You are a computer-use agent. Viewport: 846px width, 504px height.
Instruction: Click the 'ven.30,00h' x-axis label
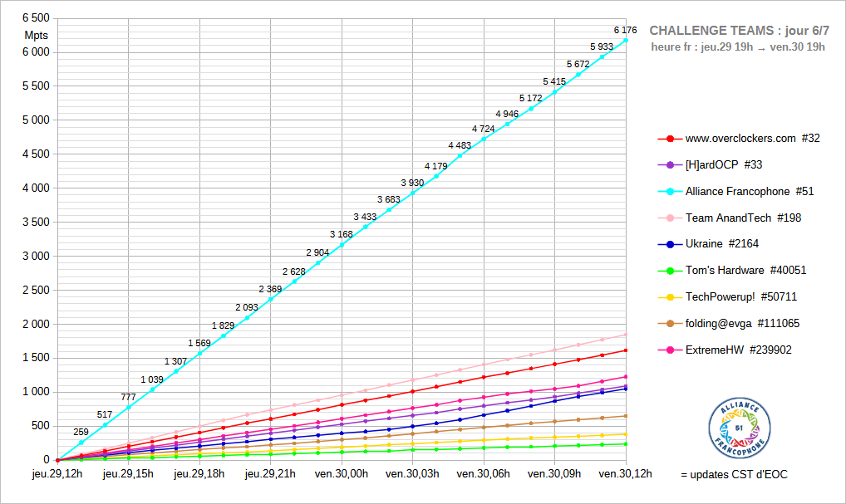click(341, 474)
